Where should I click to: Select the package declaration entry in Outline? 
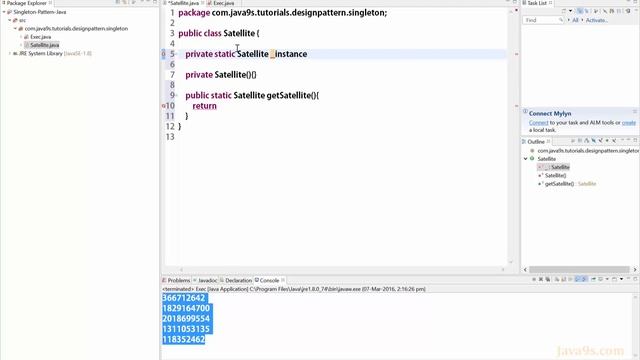[x=588, y=151]
